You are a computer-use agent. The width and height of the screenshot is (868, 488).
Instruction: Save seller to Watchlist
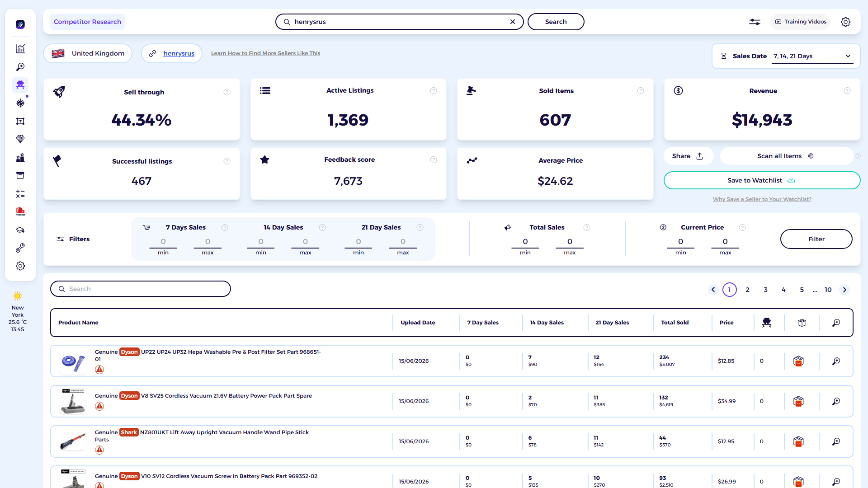[x=762, y=180]
